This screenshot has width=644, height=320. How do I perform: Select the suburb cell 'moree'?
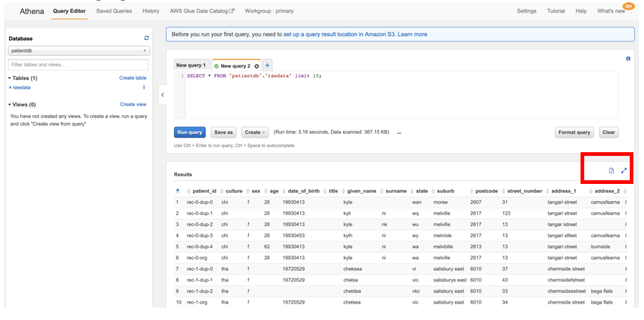point(440,202)
